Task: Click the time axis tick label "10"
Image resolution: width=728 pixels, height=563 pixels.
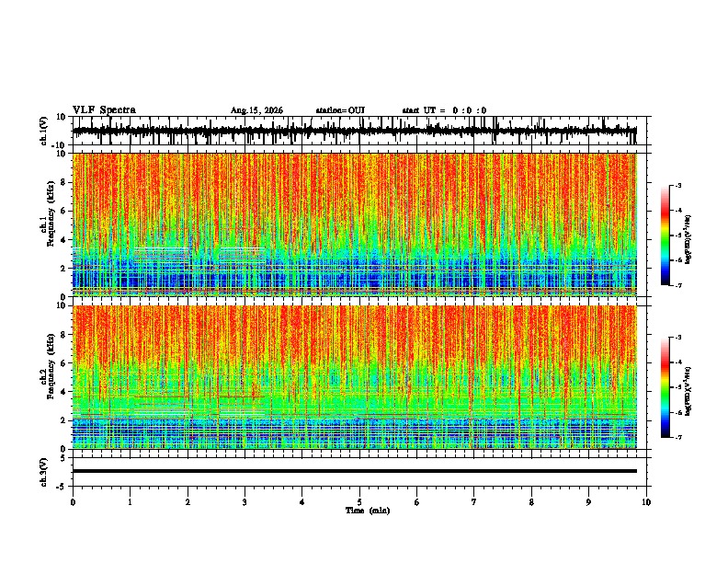Action: (646, 502)
